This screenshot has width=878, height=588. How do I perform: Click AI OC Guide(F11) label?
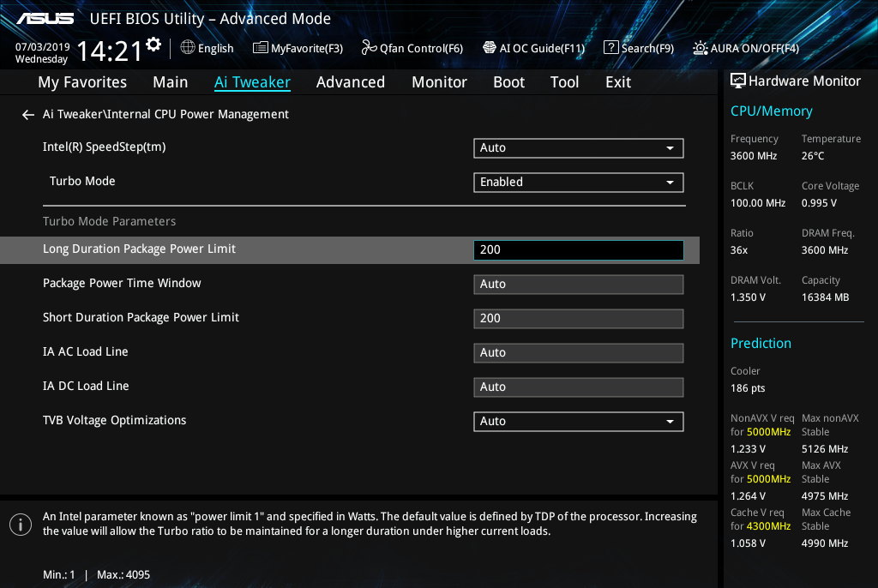click(x=542, y=48)
